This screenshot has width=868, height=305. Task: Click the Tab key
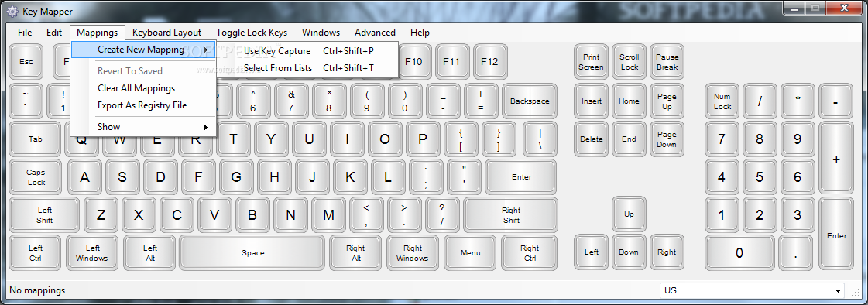36,139
